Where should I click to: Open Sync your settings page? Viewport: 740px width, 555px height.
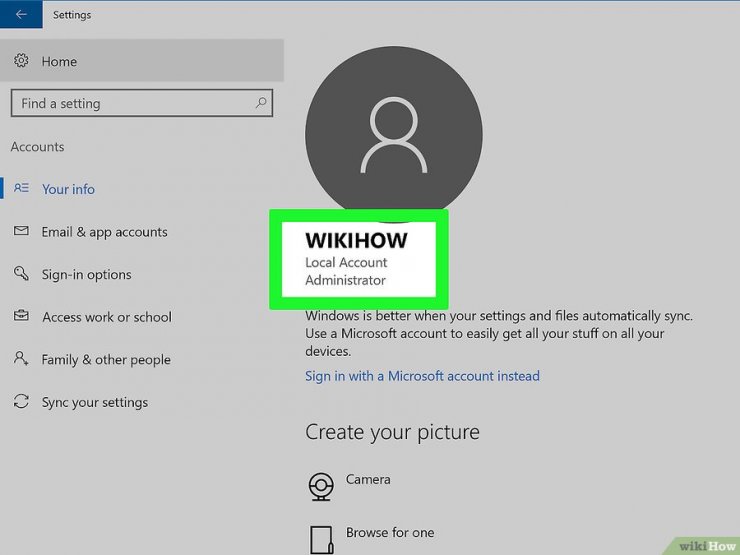point(94,402)
